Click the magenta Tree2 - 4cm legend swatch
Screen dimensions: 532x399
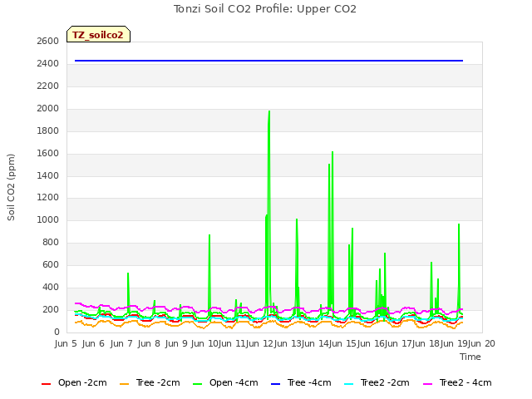coord(428,384)
